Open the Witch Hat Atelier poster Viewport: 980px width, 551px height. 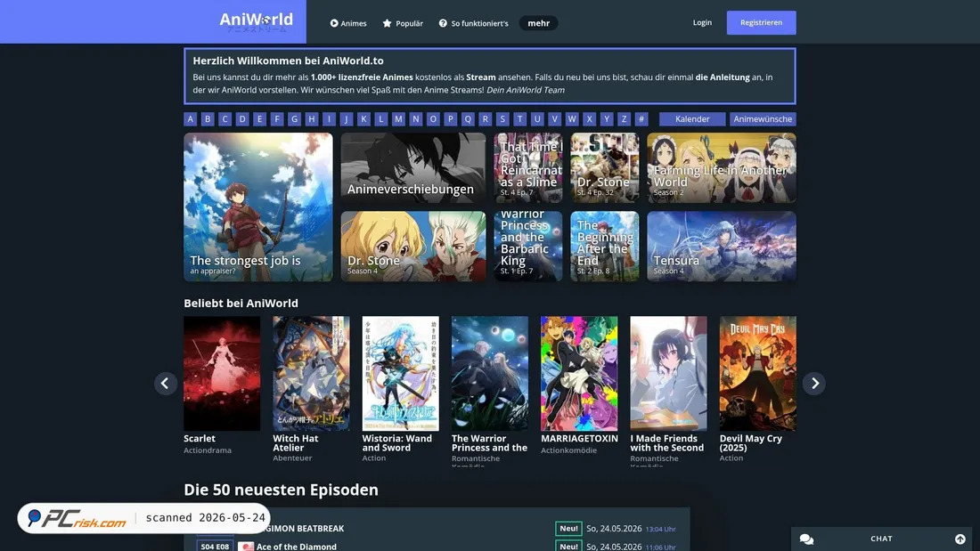[x=311, y=373]
